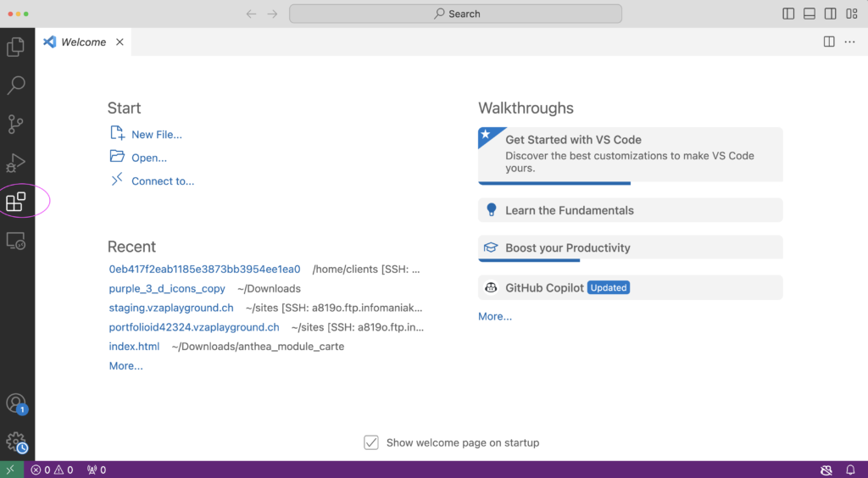Open recent staging.vzaplayground.ch folder
This screenshot has width=868, height=478.
[x=171, y=308]
